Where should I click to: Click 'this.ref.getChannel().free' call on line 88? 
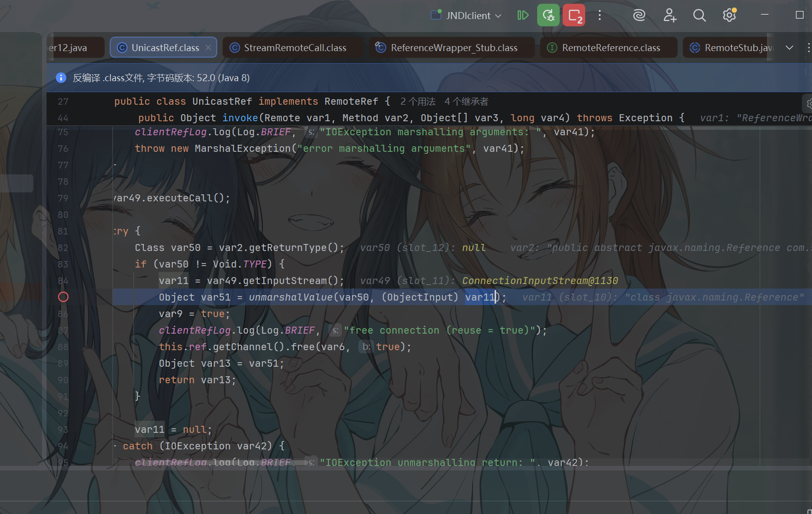point(237,347)
